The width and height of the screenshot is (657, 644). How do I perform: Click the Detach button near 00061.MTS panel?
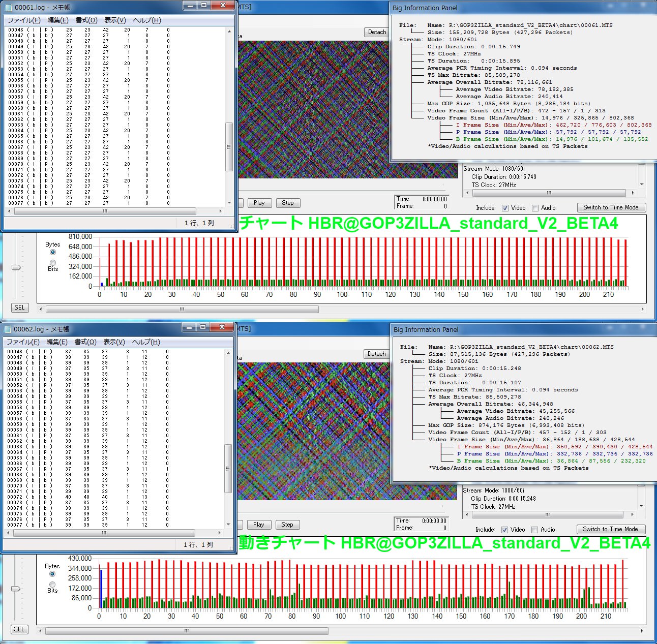click(377, 32)
